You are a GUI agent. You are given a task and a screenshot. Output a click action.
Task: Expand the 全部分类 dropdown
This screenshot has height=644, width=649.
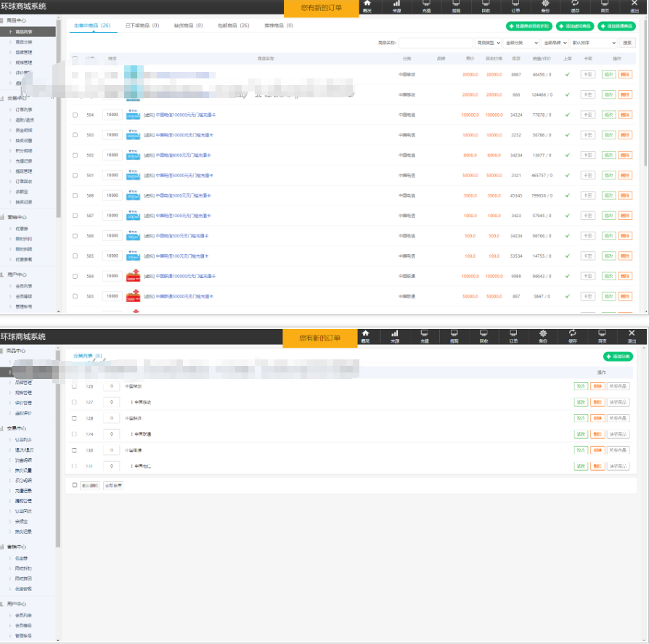coord(517,43)
